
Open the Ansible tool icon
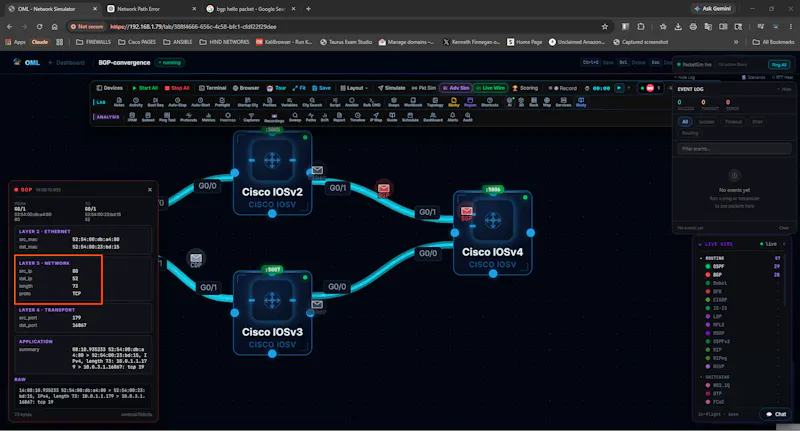click(x=352, y=102)
